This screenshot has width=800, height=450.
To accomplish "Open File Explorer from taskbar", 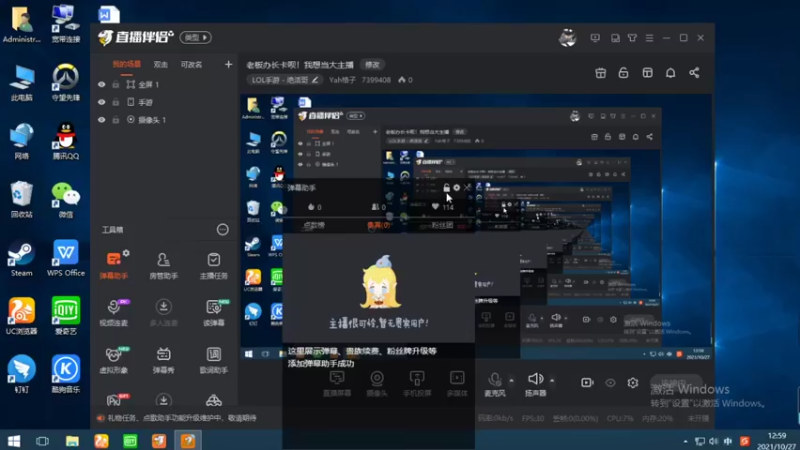I will pos(72,441).
